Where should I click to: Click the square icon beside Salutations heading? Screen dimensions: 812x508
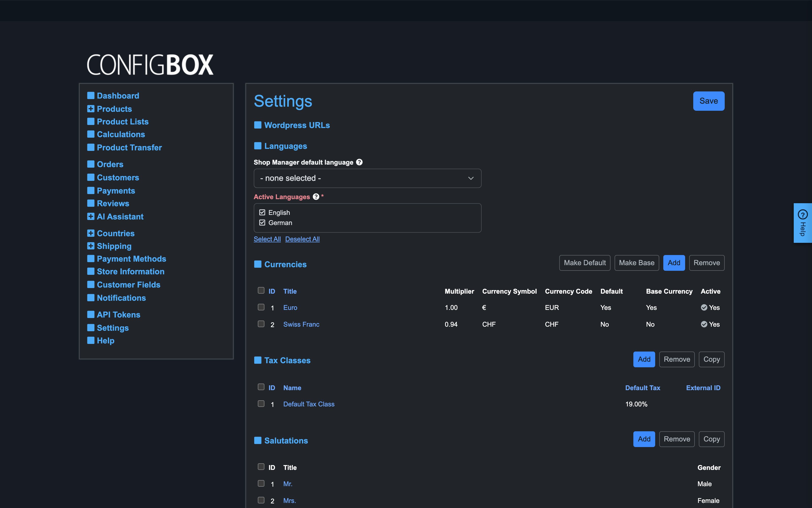point(258,440)
